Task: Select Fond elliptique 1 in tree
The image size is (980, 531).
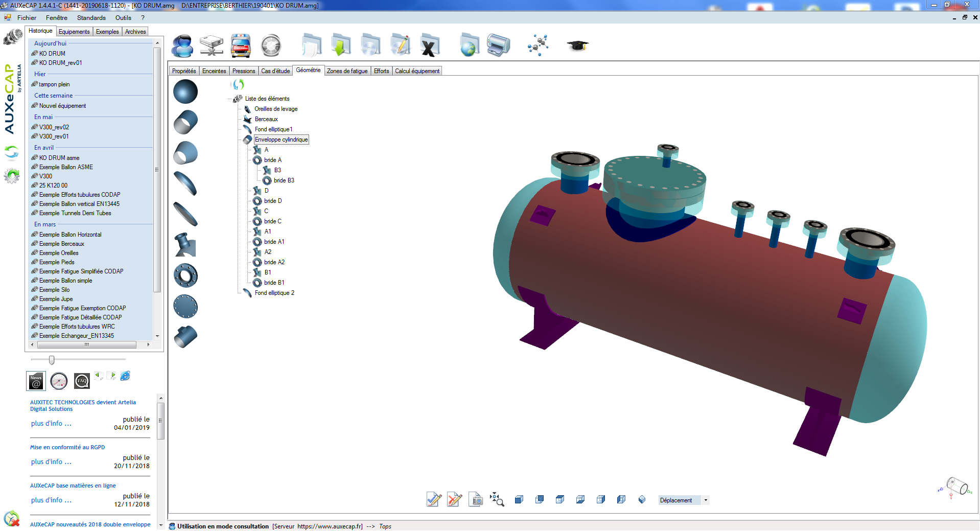Action: (x=273, y=129)
